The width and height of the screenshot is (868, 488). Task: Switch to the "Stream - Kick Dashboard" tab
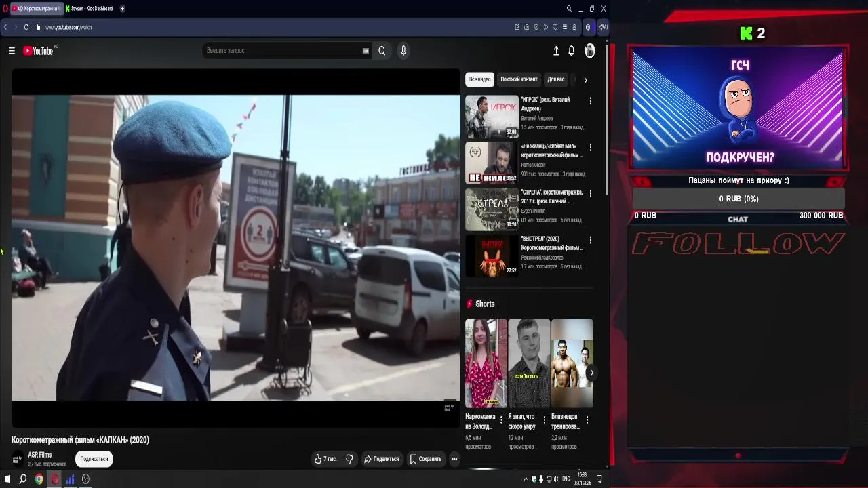[x=90, y=8]
